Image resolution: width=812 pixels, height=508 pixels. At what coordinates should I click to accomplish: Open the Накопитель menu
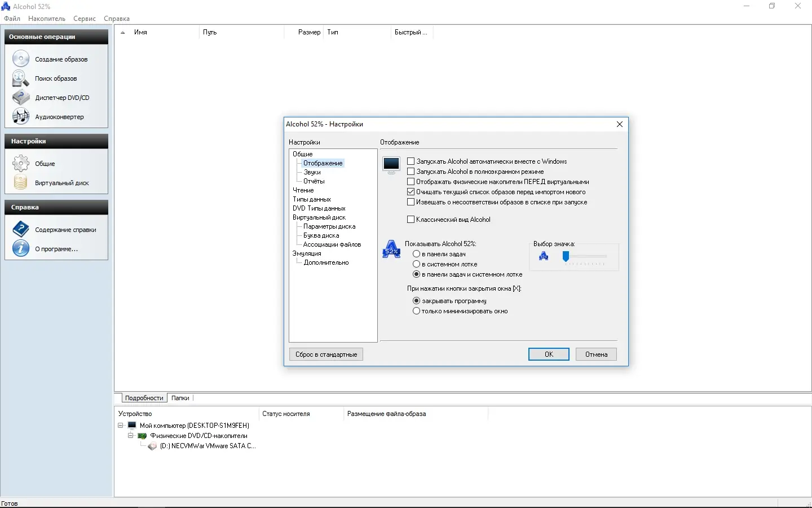click(47, 19)
